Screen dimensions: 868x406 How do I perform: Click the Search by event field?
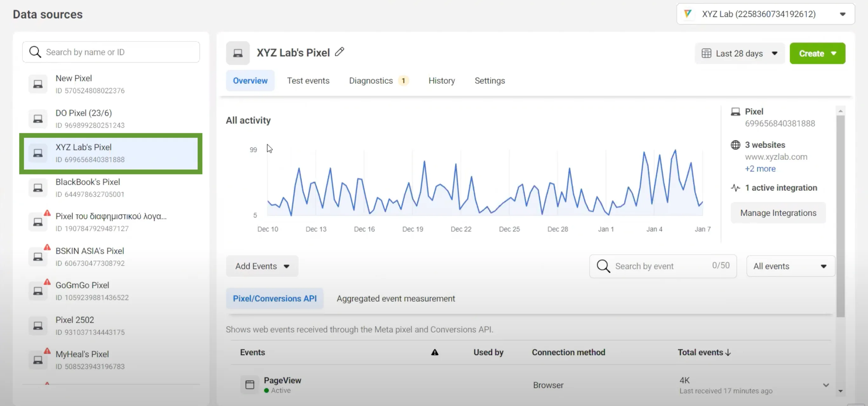pyautogui.click(x=663, y=266)
